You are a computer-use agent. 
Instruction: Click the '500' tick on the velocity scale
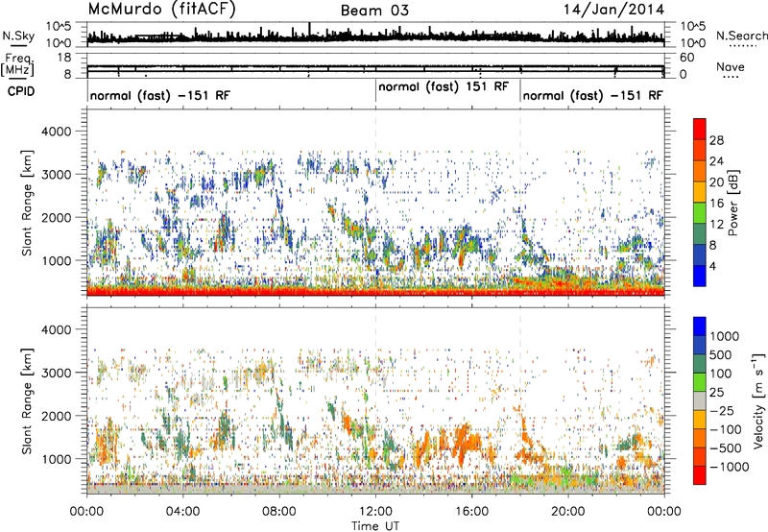pyautogui.click(x=721, y=355)
